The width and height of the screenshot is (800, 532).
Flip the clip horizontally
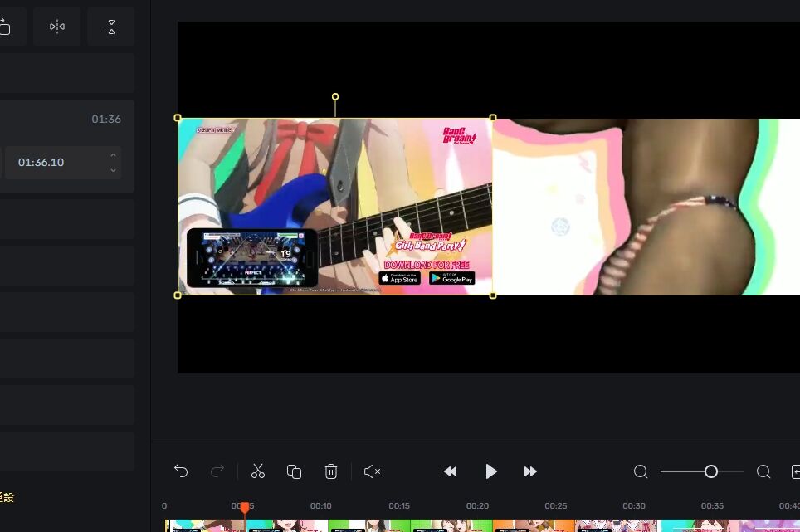57,27
